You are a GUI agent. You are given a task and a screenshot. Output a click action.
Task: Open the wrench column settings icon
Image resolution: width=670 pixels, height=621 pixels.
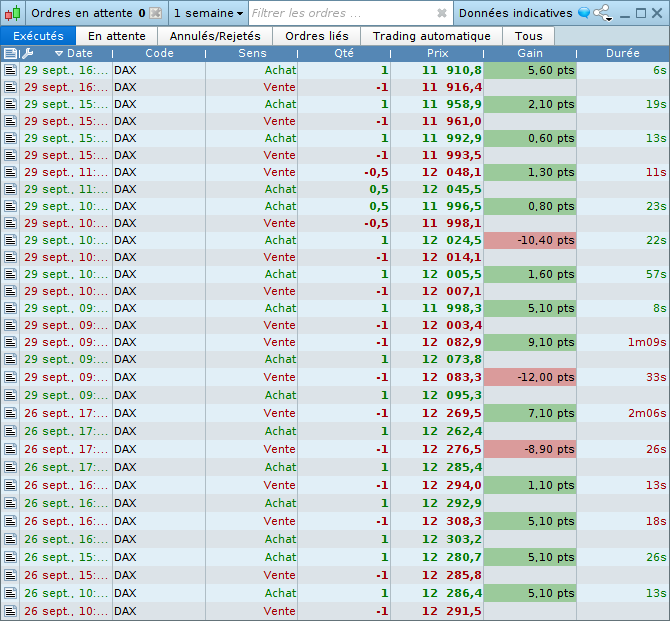click(x=27, y=53)
